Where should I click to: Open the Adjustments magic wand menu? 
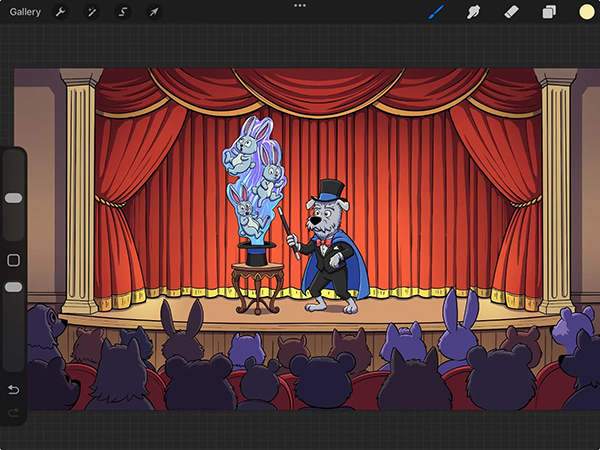coord(91,12)
